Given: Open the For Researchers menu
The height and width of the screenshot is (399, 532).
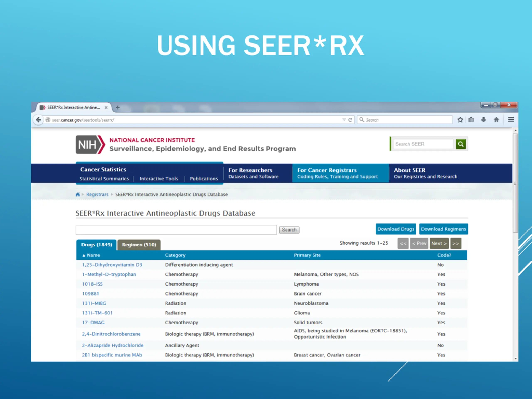Looking at the screenshot, I should pos(253,173).
